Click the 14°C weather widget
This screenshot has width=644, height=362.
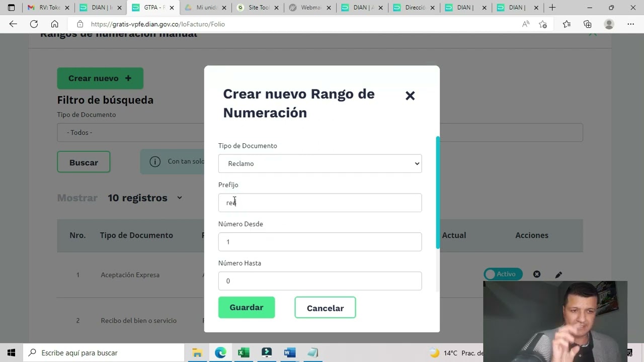[x=455, y=353]
